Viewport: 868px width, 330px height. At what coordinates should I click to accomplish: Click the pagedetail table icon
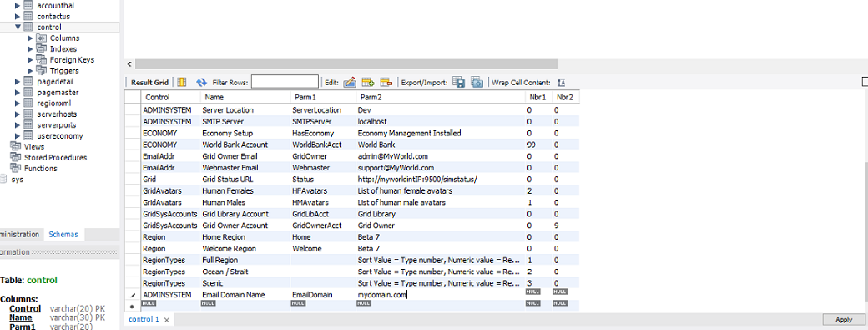point(28,81)
